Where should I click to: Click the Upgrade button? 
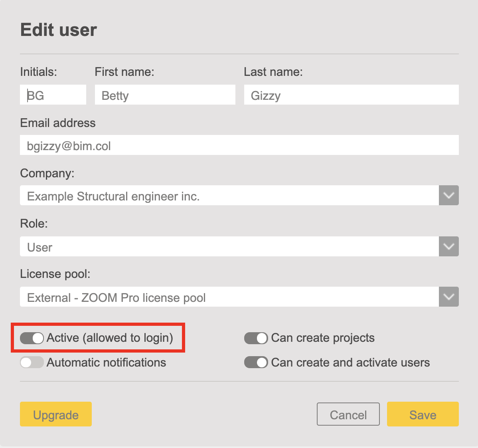pyautogui.click(x=56, y=414)
